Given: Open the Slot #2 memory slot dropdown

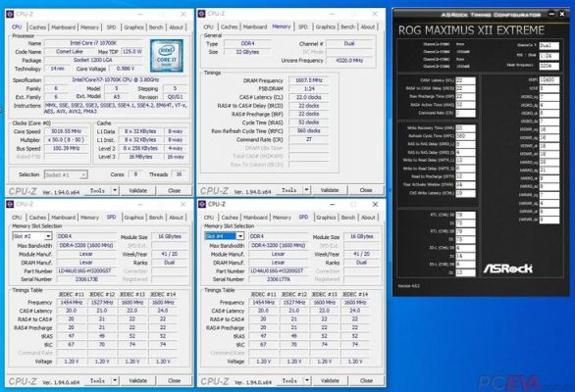Looking at the screenshot, I should 48,236.
